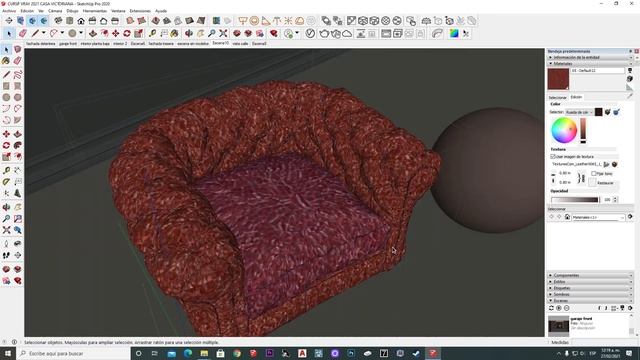The width and height of the screenshot is (640, 360).
Task: Switch to 'garage front' scene tab
Action: (68, 43)
